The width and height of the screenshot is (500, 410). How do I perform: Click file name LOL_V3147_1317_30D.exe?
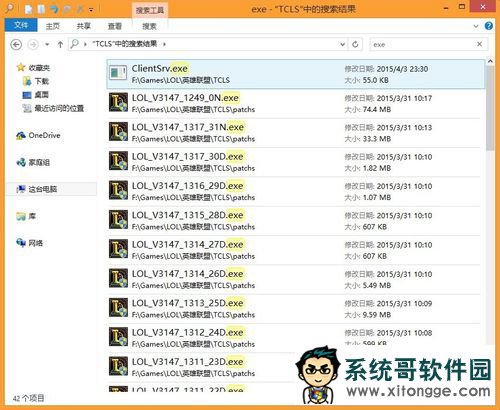188,156
